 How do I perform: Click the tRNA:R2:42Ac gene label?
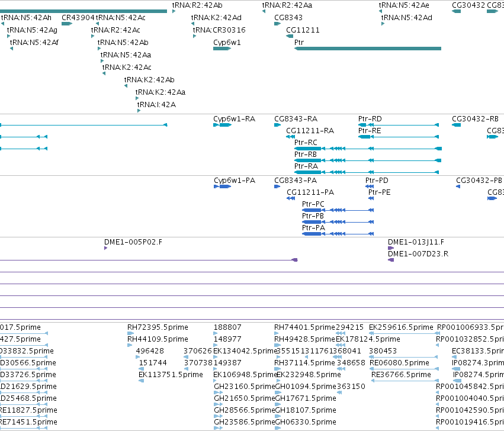(115, 30)
